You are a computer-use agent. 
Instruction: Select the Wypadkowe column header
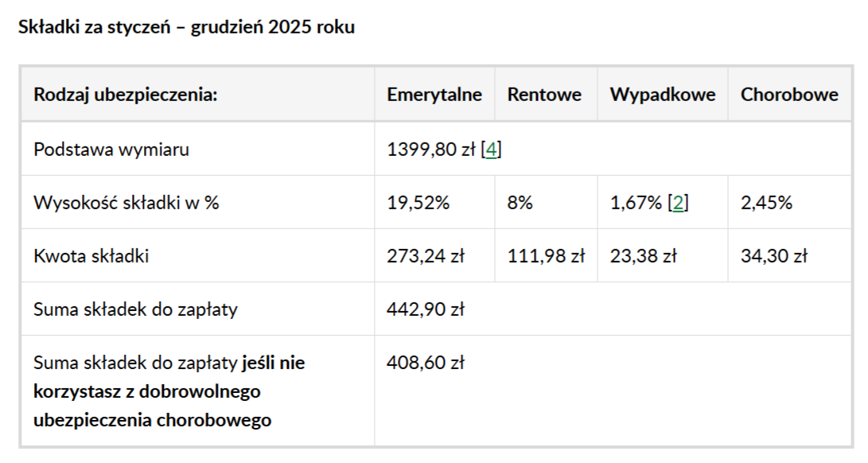pos(663,95)
